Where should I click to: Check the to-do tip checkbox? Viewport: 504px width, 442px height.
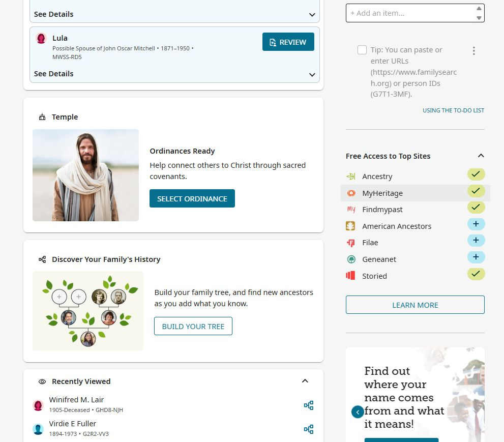pyautogui.click(x=362, y=50)
